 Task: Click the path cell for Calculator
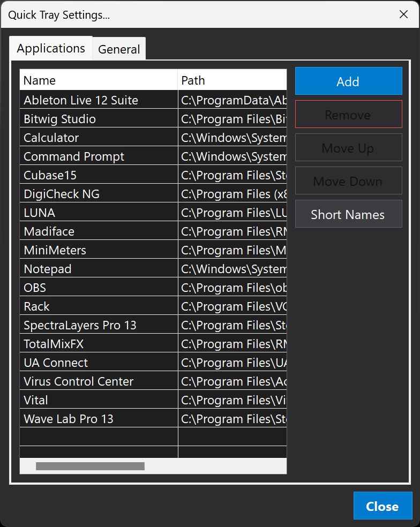[232, 138]
